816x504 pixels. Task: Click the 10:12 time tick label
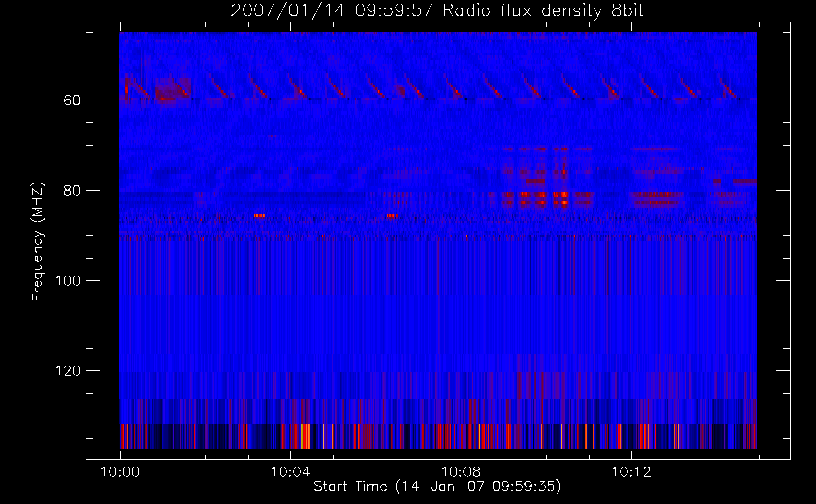(631, 472)
